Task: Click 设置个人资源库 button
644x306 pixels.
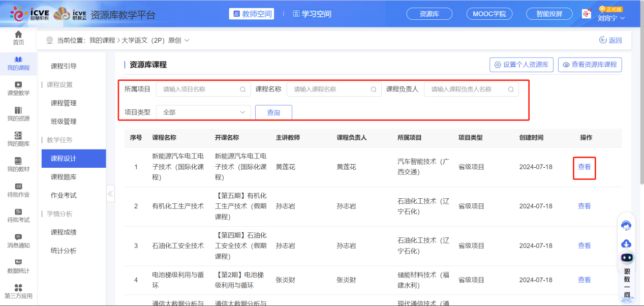Action: pos(521,65)
